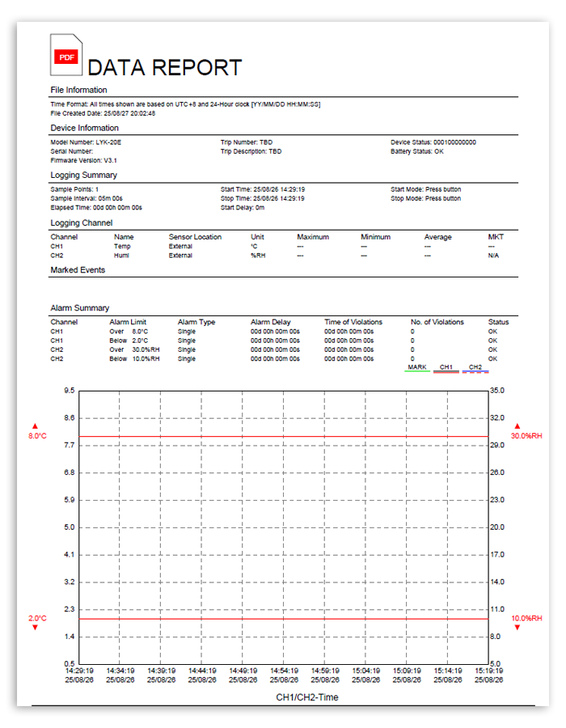Image resolution: width=566 pixels, height=728 pixels.
Task: Click the DATA REPORT title
Action: 164,67
